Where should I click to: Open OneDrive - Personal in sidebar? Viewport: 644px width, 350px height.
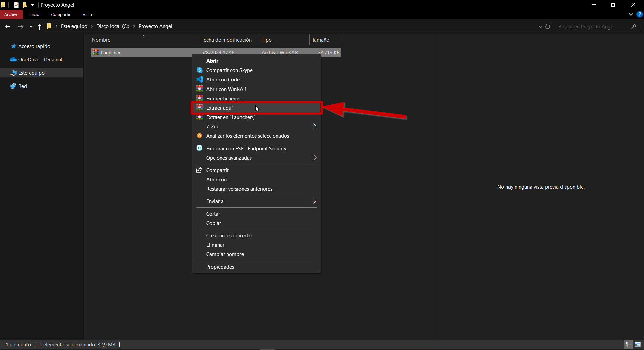(x=40, y=59)
